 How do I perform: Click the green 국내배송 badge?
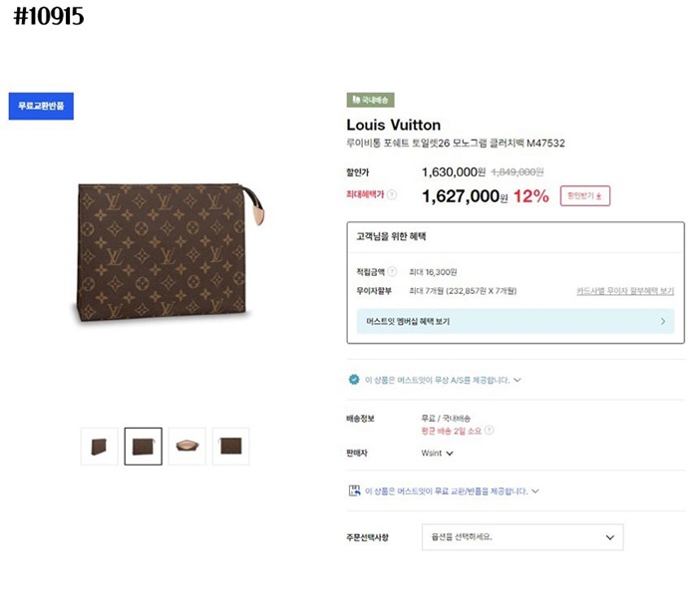click(371, 101)
